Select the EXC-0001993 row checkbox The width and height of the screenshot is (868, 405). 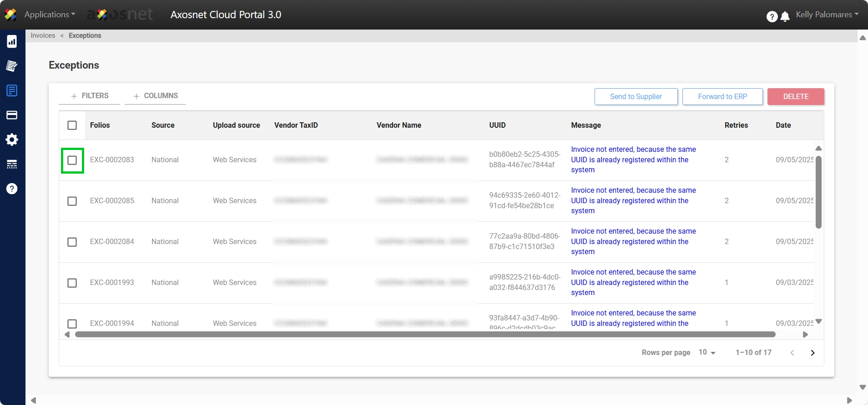click(72, 283)
